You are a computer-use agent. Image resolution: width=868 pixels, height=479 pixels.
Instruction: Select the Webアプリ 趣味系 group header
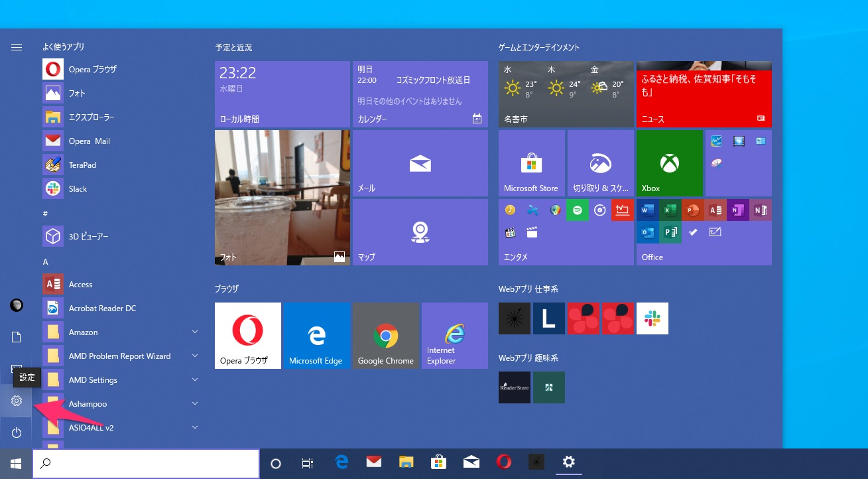(x=528, y=358)
